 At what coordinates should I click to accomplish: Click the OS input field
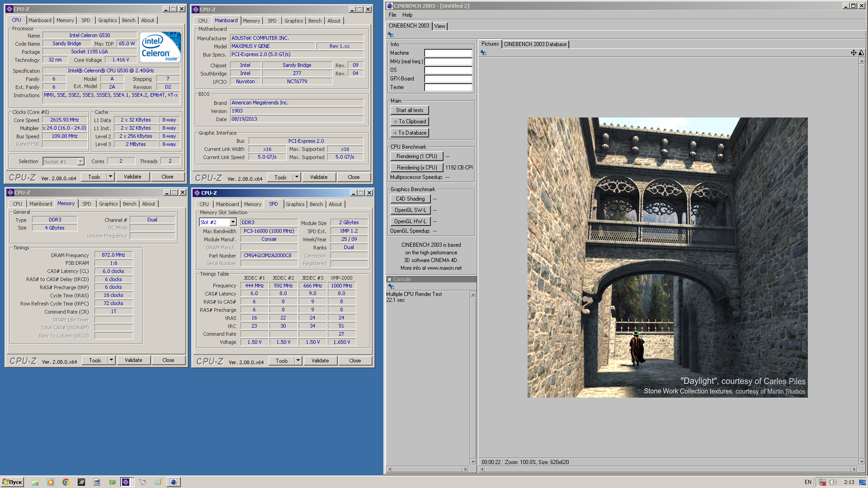coord(448,70)
